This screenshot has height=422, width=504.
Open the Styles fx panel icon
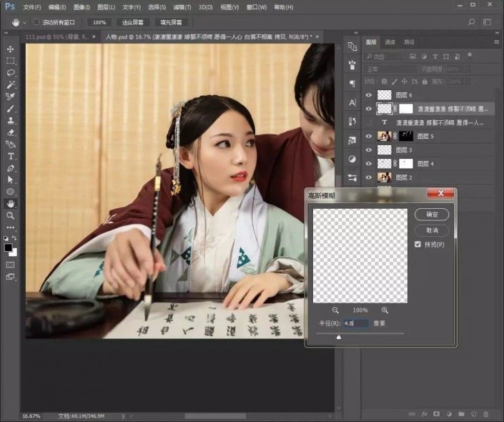tap(352, 140)
